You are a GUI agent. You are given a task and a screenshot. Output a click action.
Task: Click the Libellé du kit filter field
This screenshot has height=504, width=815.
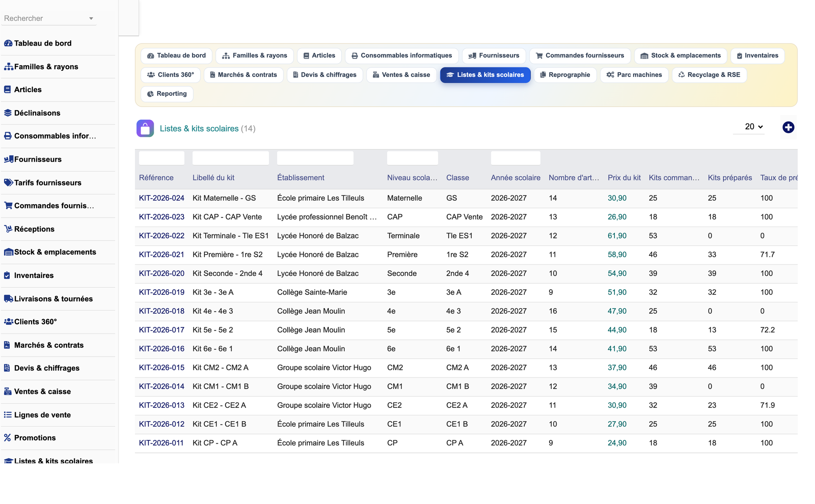[231, 158]
